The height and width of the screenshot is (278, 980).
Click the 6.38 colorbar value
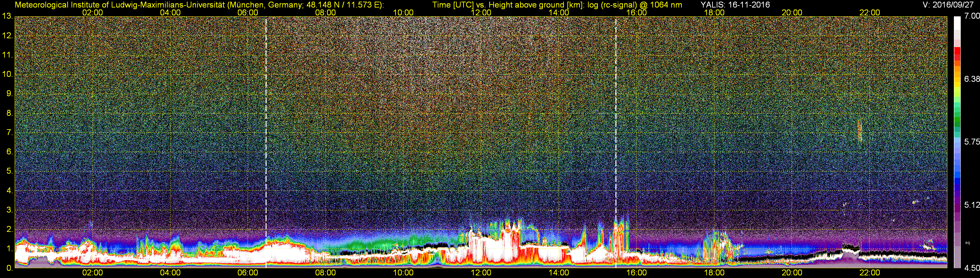coord(972,79)
